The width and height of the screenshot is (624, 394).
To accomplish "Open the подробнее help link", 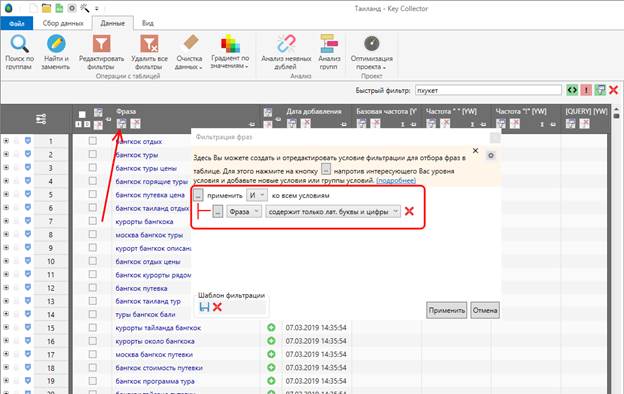I will 396,180.
